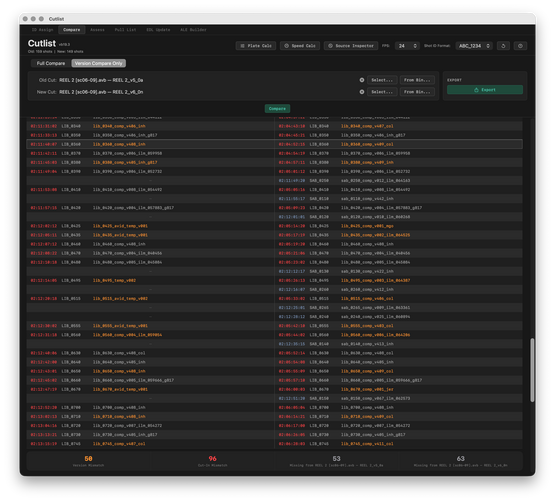Click From Bin... for the Old Cut
This screenshot has width=555, height=502.
click(417, 80)
